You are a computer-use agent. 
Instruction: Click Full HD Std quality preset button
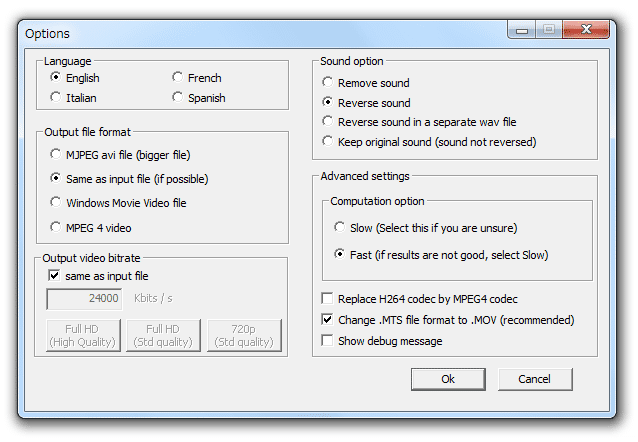coord(163,335)
